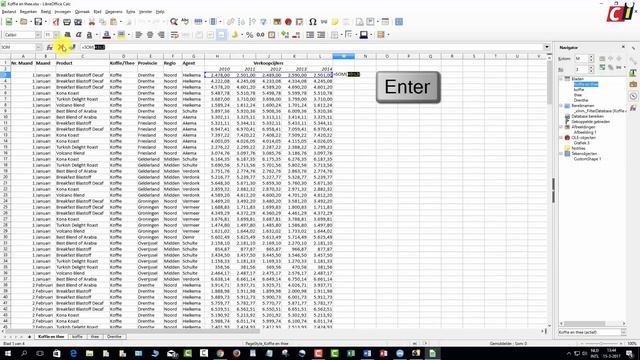Open Find and Replace magnifier icon
The height and width of the screenshot is (360, 640).
point(174,22)
